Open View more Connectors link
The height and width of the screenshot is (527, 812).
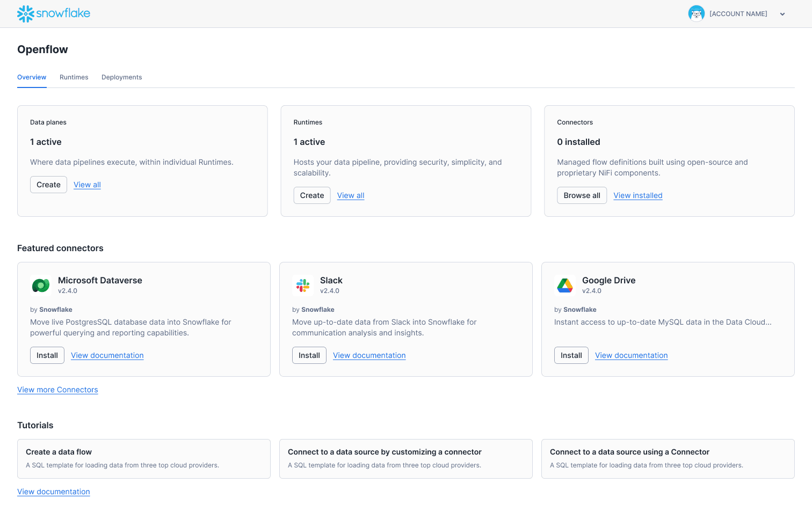57,390
